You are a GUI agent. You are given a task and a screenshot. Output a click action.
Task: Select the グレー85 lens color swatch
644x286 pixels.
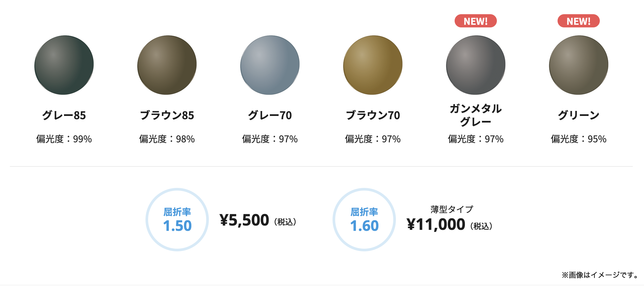(x=64, y=65)
